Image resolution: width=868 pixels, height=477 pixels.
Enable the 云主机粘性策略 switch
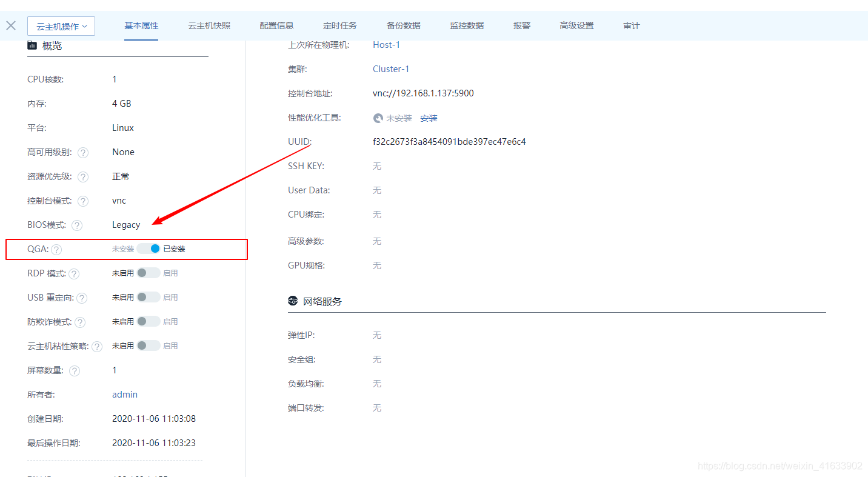point(149,345)
